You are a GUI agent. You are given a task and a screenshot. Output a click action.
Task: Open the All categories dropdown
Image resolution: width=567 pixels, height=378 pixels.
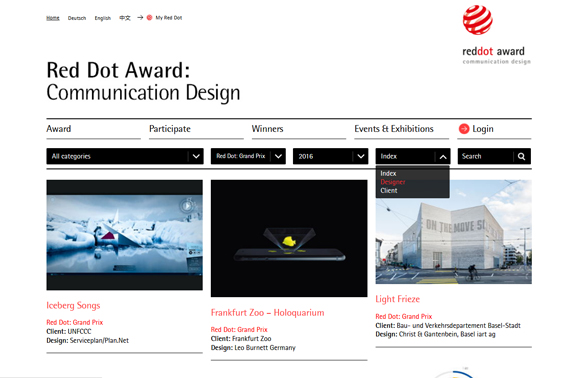[125, 156]
